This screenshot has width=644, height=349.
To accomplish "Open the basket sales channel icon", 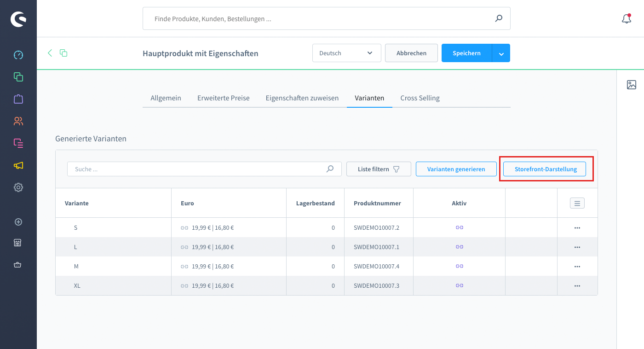I will pyautogui.click(x=18, y=265).
